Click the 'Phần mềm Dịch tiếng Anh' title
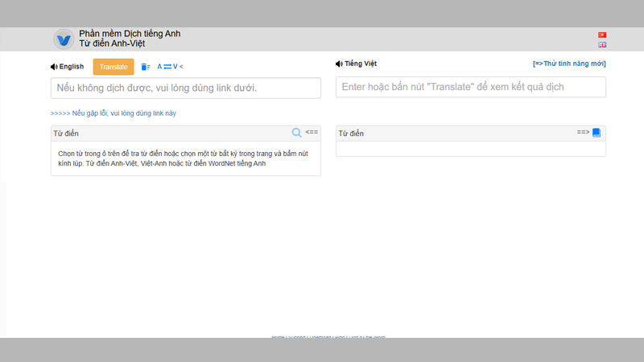 point(130,34)
